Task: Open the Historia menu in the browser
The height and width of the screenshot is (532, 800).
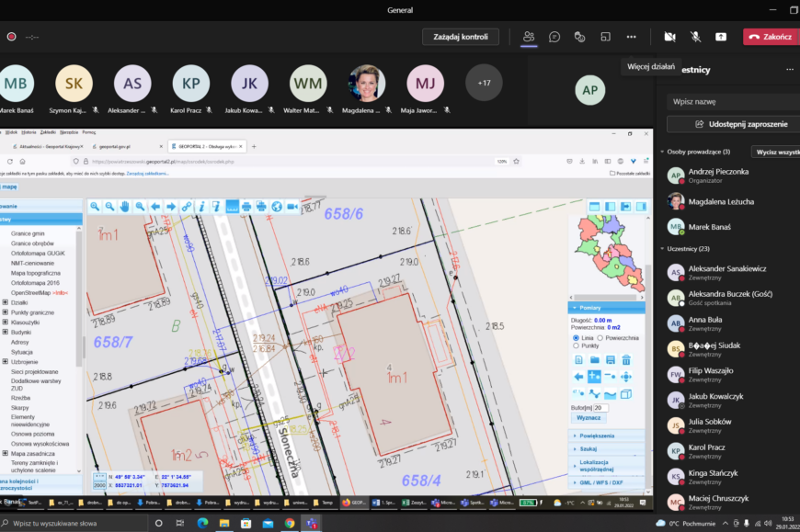Action: [x=29, y=132]
